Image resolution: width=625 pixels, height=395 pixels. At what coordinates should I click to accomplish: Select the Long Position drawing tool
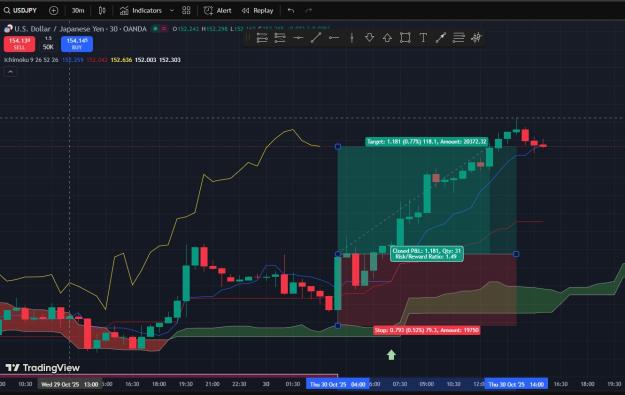(x=262, y=38)
